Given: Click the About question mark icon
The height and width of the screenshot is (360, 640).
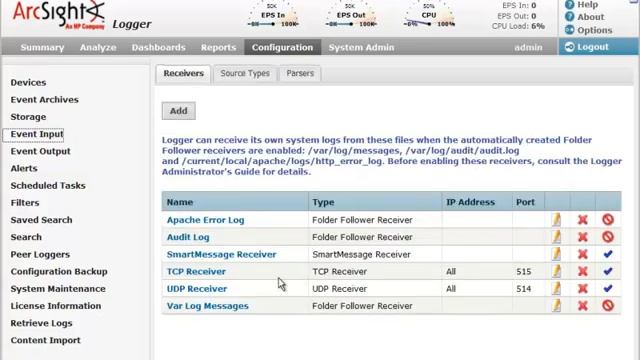Looking at the screenshot, I should click(x=569, y=17).
